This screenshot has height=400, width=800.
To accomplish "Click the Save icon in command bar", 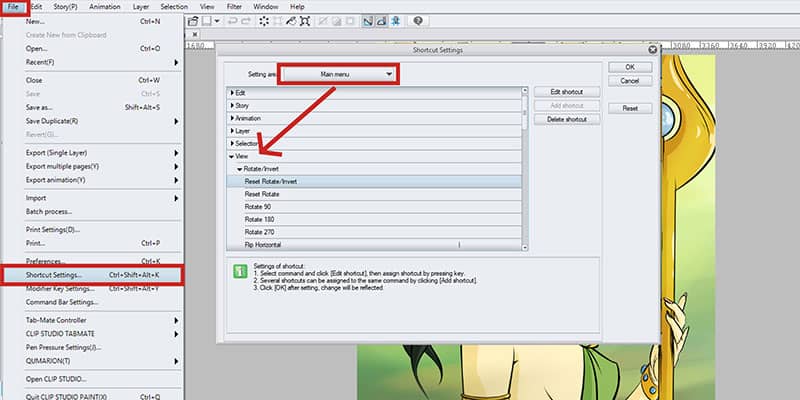I will point(206,21).
